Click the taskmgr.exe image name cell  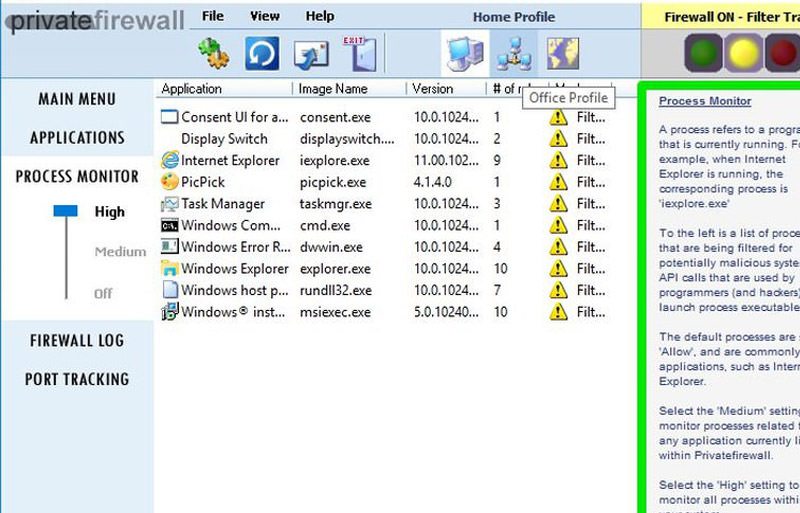pyautogui.click(x=336, y=204)
